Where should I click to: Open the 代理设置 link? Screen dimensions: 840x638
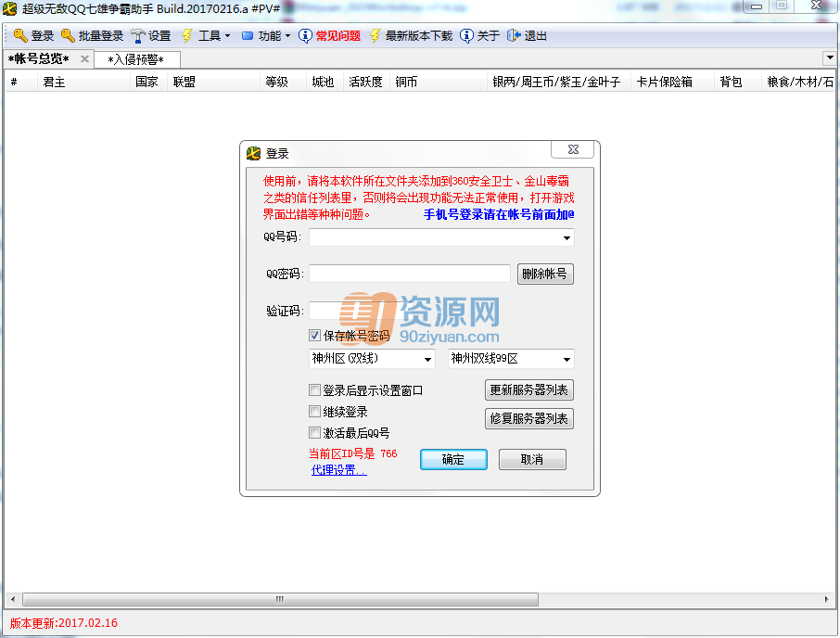[339, 470]
